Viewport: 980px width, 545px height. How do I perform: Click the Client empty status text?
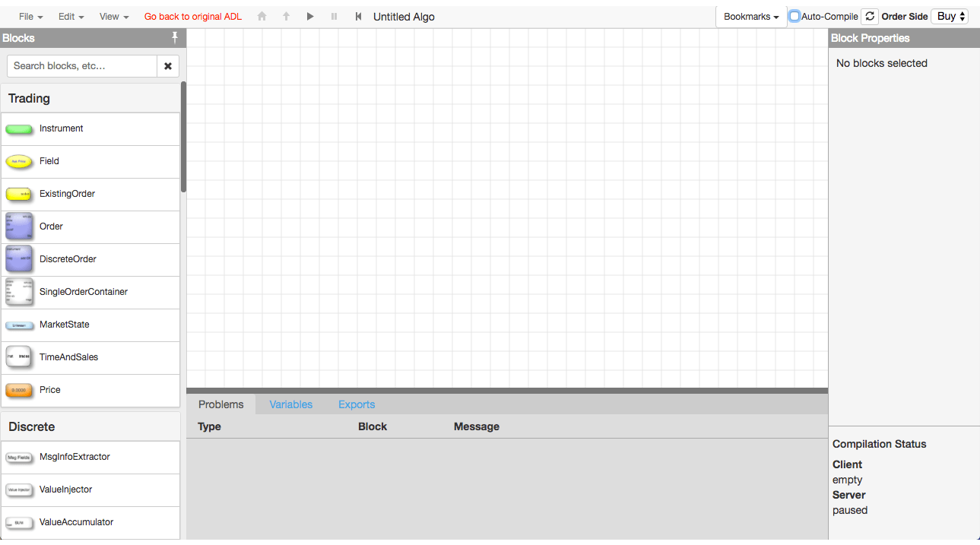point(848,480)
